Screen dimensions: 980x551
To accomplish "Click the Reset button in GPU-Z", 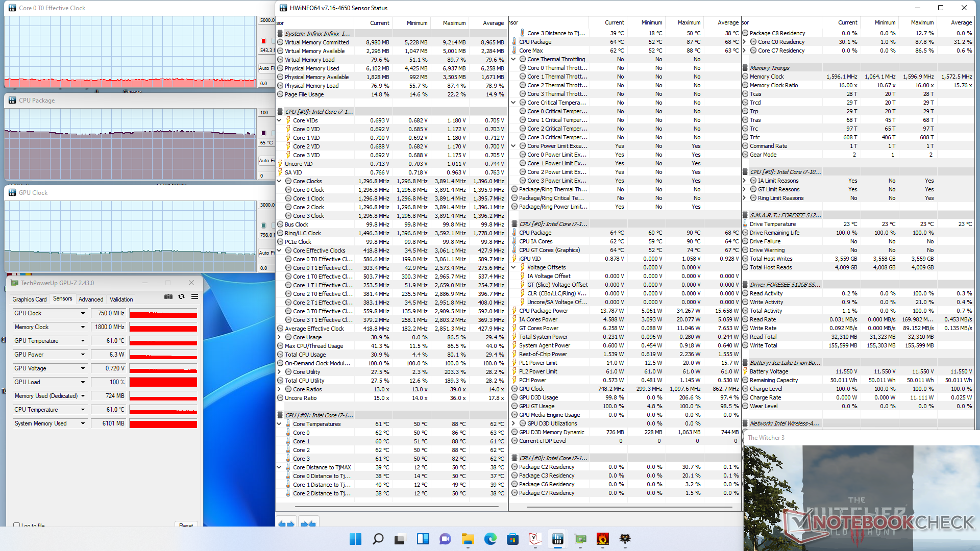I will point(186,525).
